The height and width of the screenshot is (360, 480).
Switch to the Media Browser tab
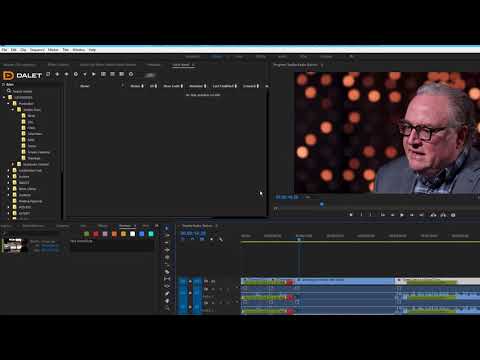coord(33,226)
